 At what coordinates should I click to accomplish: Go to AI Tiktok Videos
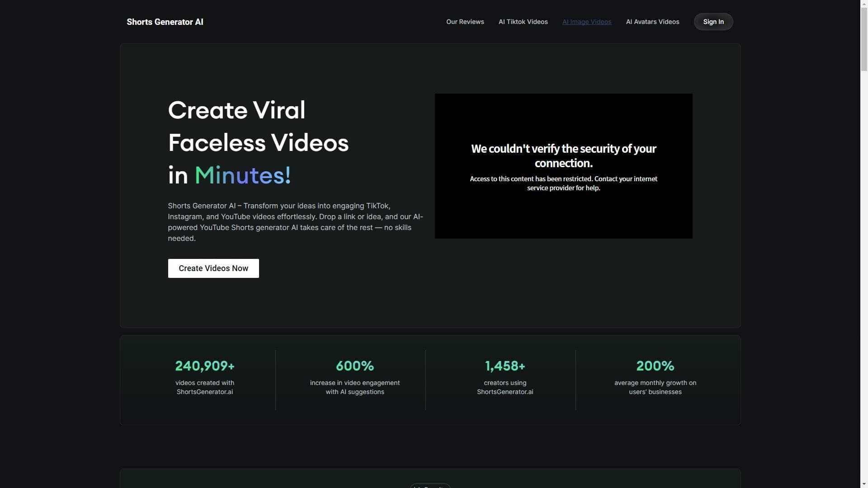click(x=523, y=22)
